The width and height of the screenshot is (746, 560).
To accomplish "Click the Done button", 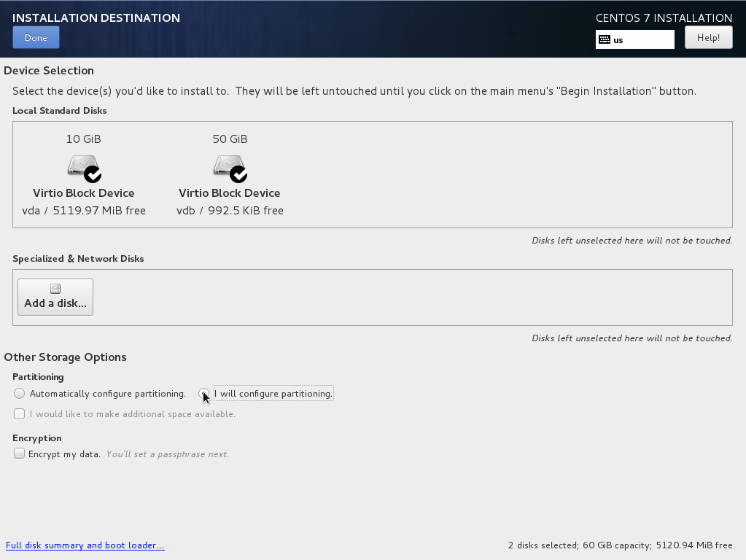I will coord(36,38).
